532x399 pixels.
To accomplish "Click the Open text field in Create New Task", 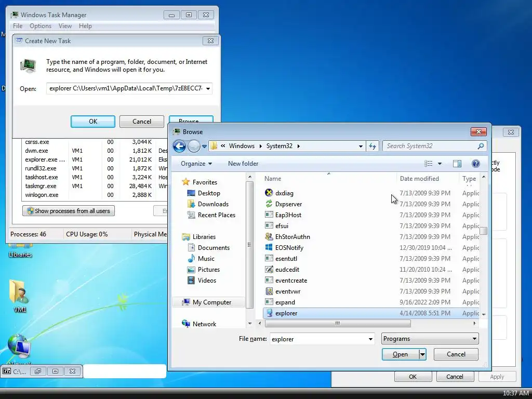I will pos(126,88).
